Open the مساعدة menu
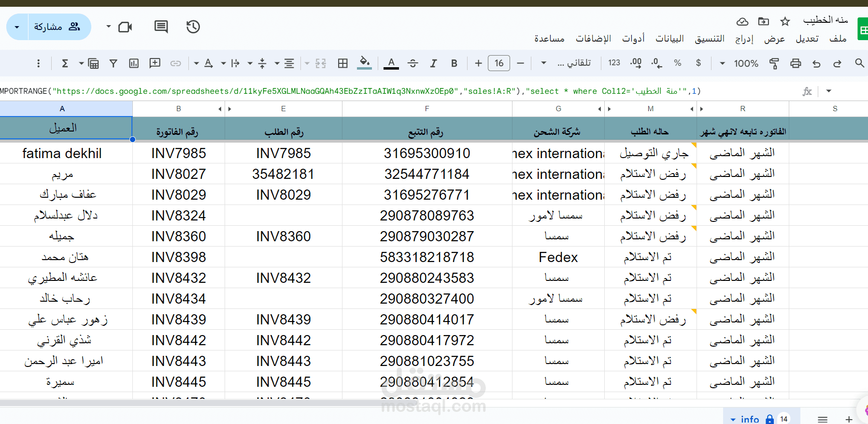The width and height of the screenshot is (868, 424). (x=549, y=39)
